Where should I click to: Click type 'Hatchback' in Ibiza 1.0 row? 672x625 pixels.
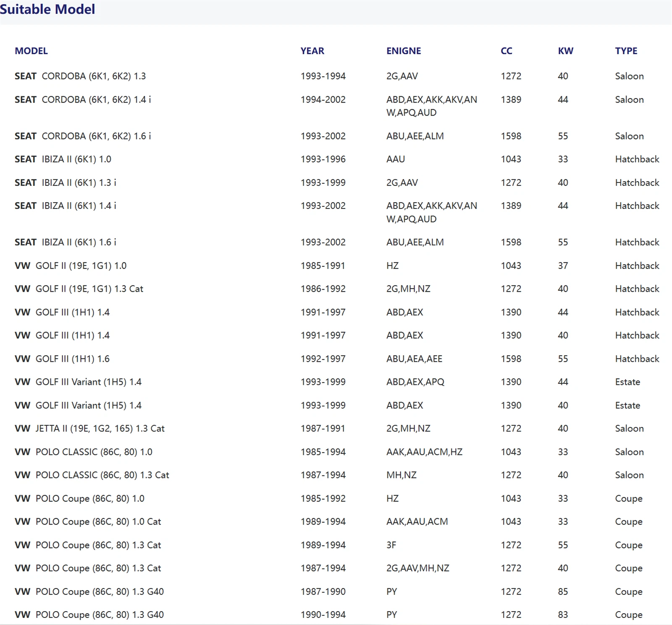tap(637, 159)
